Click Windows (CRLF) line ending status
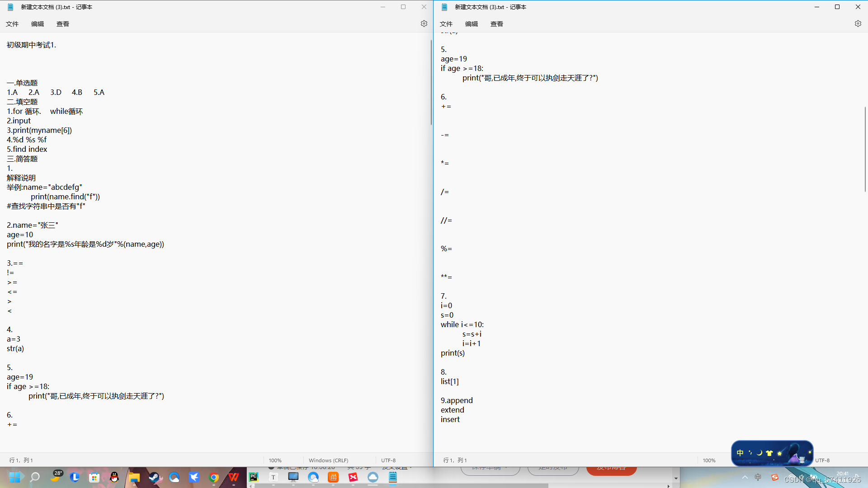The width and height of the screenshot is (868, 488). tap(328, 460)
